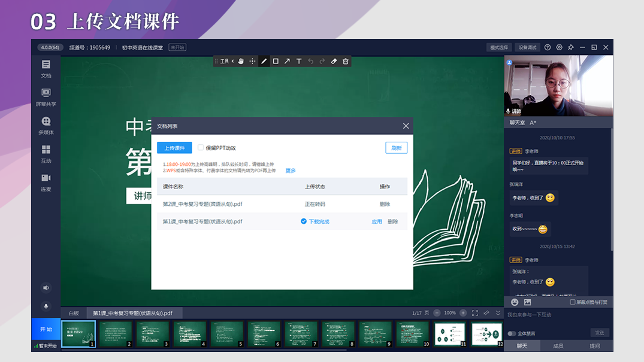This screenshot has height=362, width=644.
Task: Click 应用 to apply the first courseware
Action: pos(377,221)
